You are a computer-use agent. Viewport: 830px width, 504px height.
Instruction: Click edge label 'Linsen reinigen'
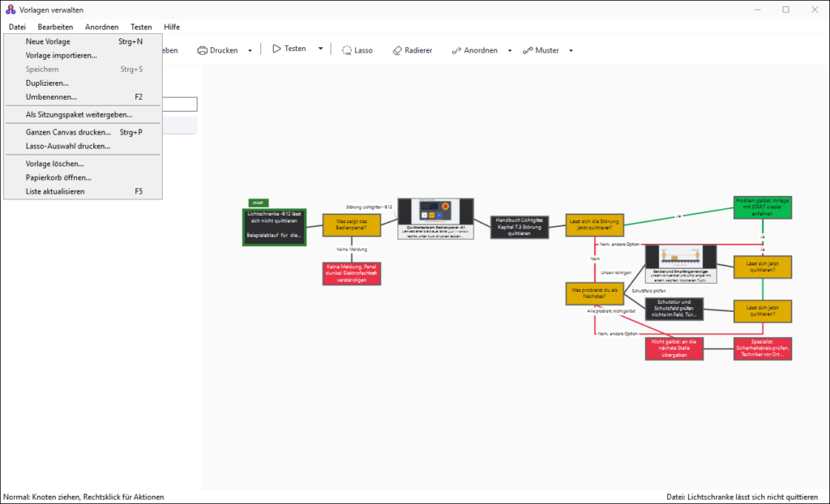click(616, 272)
